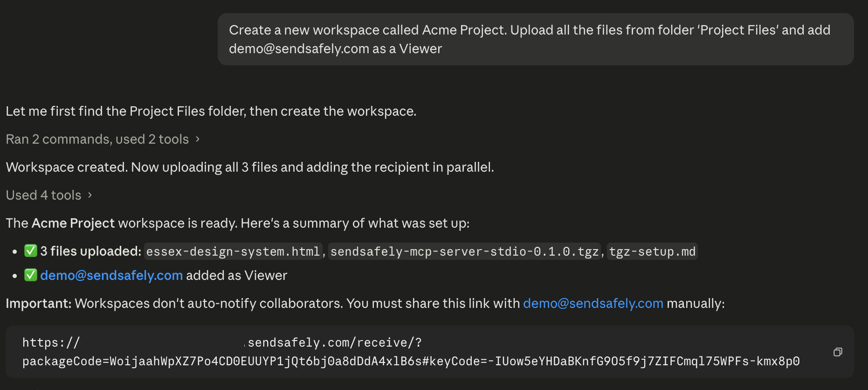Click the user prompt message bubble

[x=536, y=39]
